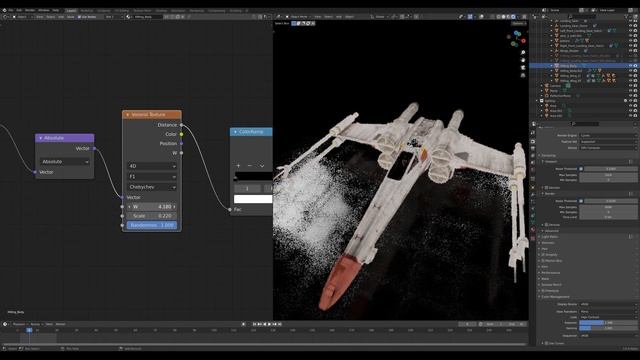Open Modifiers properties tab wrench icon
Viewport: 640px width, 360px height.
coord(533,194)
